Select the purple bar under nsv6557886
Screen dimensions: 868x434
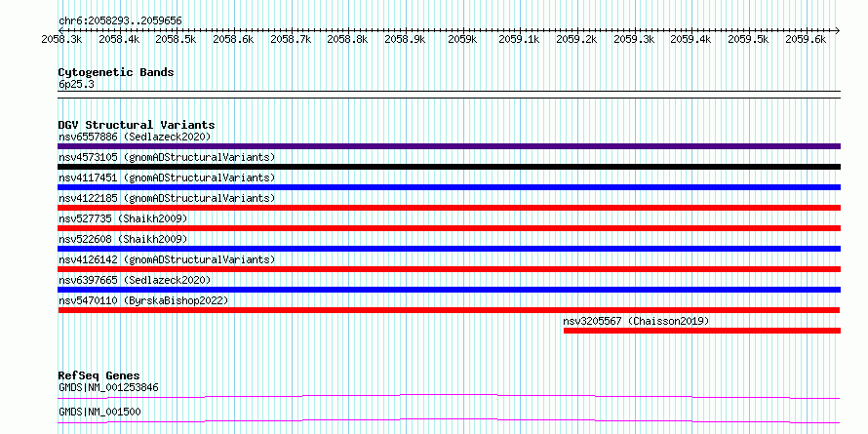[x=449, y=146]
